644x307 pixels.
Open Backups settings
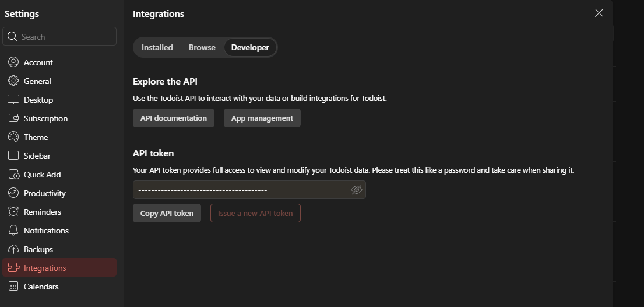(59, 249)
